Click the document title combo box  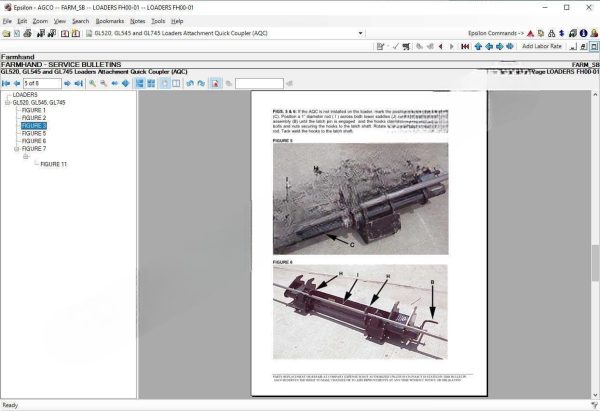point(225,33)
